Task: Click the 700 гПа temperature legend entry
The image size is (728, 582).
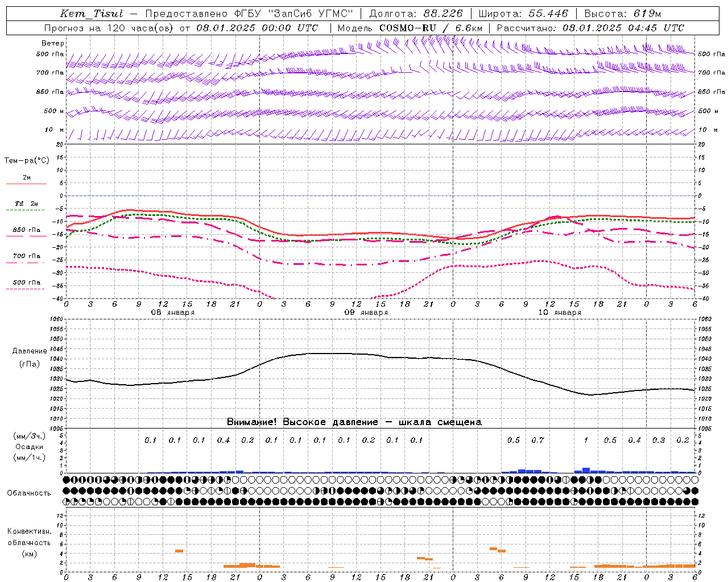Action: click(27, 256)
